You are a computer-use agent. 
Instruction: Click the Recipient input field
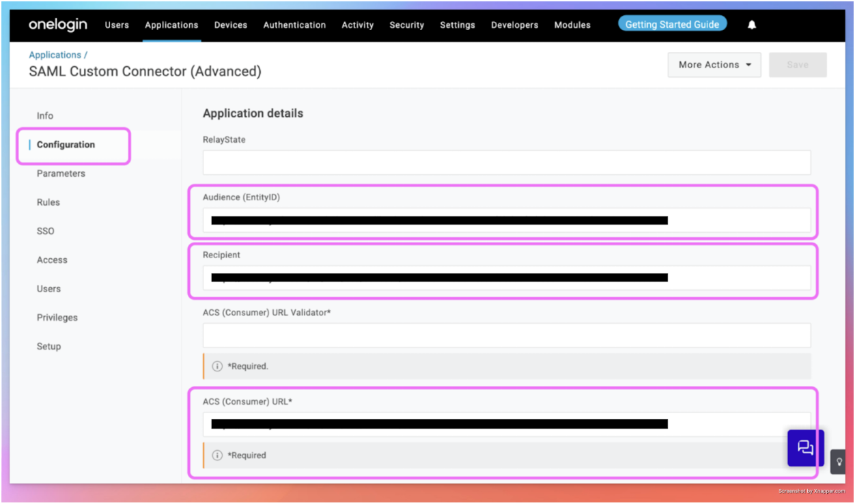(x=507, y=278)
